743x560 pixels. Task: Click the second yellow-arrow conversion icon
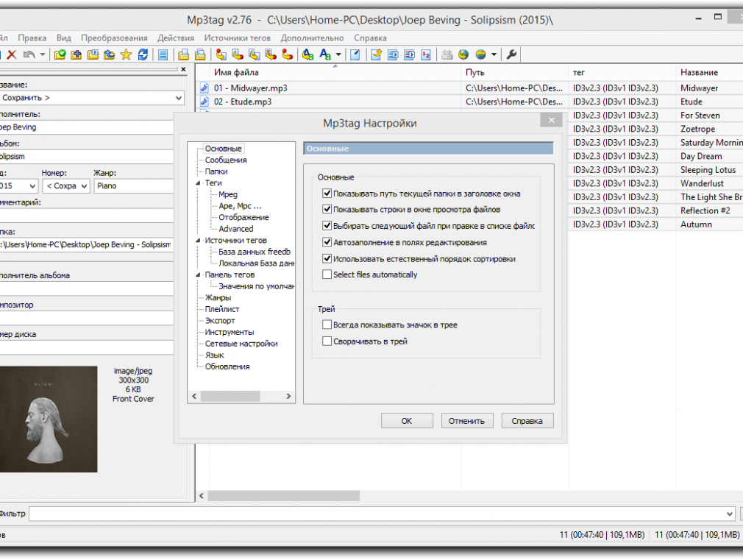point(238,54)
